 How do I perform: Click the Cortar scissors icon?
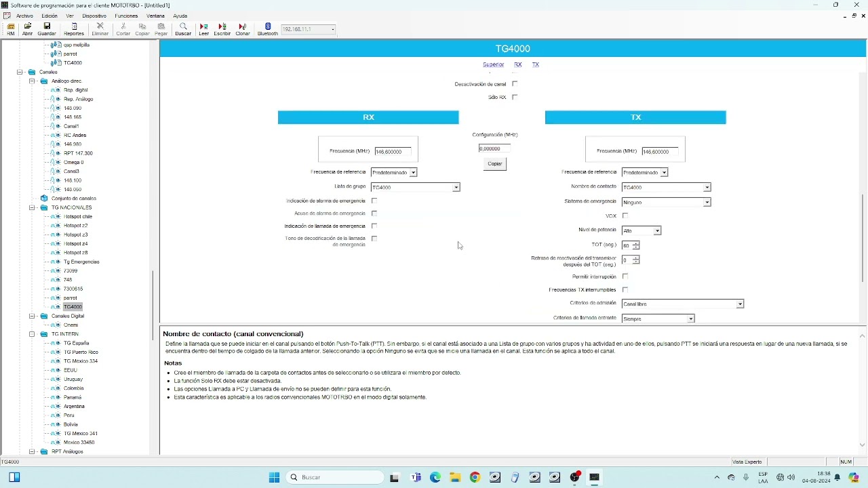click(123, 29)
